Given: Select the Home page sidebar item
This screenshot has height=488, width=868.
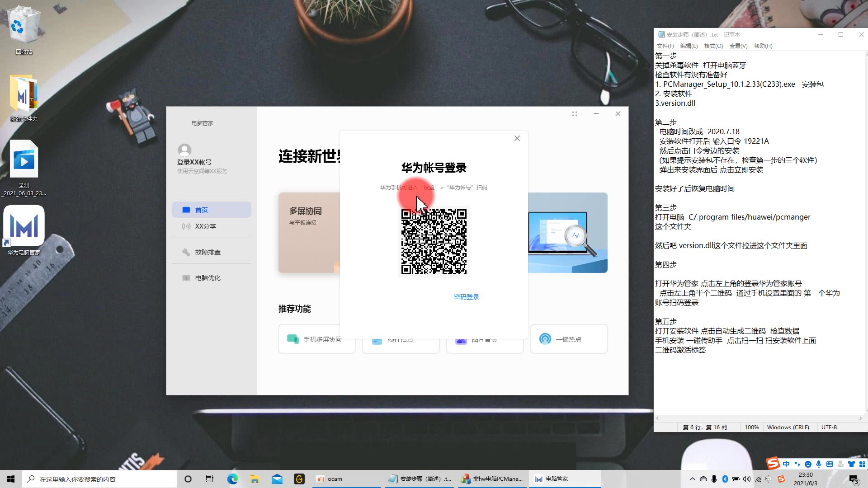Looking at the screenshot, I should pos(212,210).
